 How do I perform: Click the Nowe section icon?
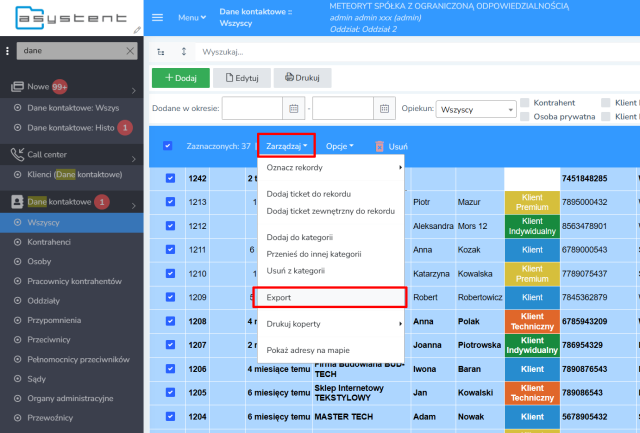pos(17,87)
